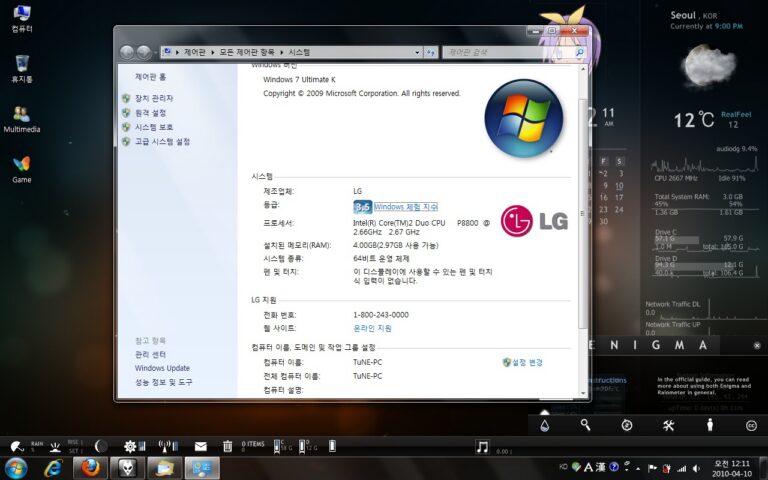Open Windows Explorer folder taskbar button
The height and width of the screenshot is (480, 768).
coord(164,468)
